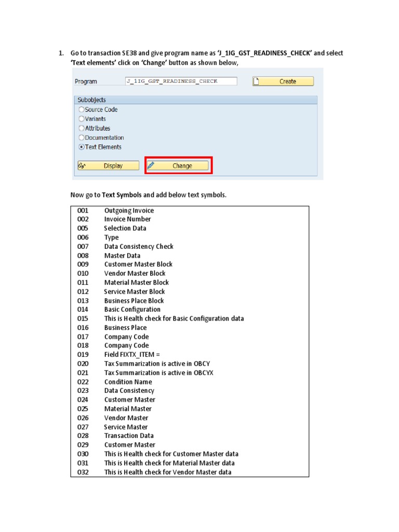Click 'Field FIXTX_ITEM =' text
Viewport: 399px width, 532px height.
(132, 354)
